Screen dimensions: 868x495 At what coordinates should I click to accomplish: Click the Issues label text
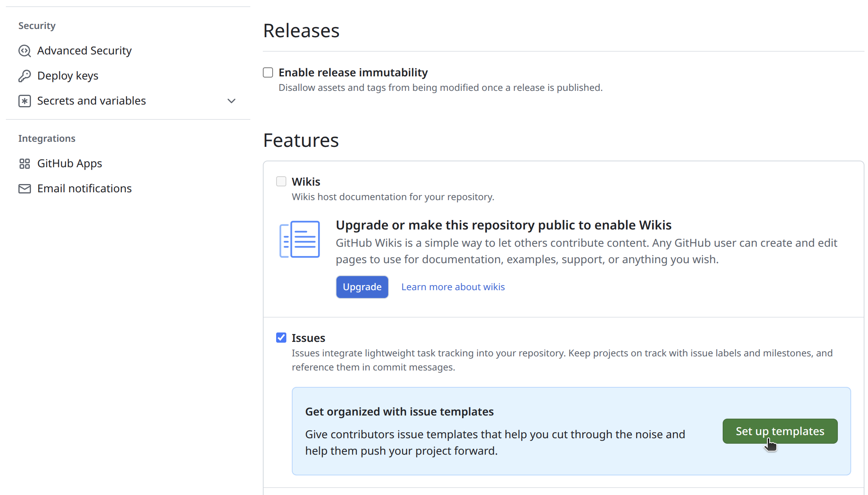308,338
